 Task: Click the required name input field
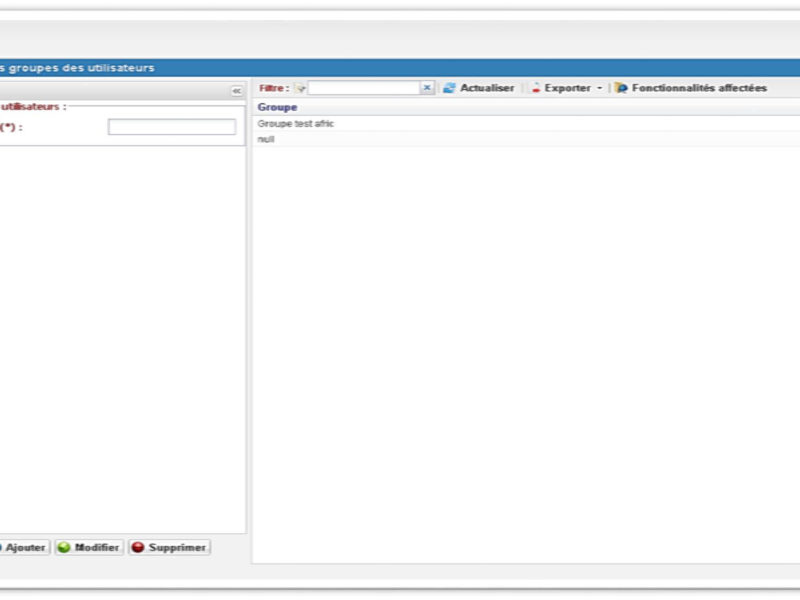[172, 127]
